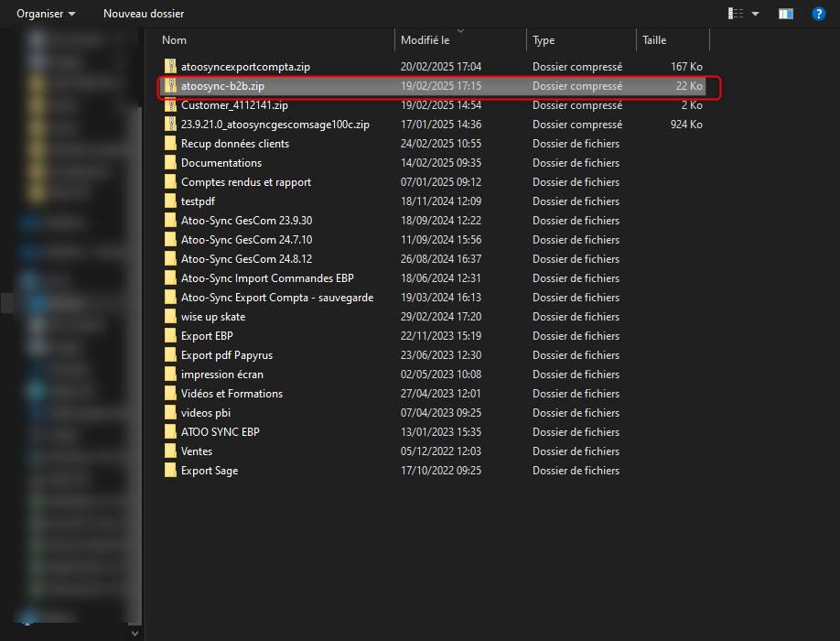The image size is (840, 641).
Task: Select the Export EBP folder icon
Action: [x=170, y=336]
